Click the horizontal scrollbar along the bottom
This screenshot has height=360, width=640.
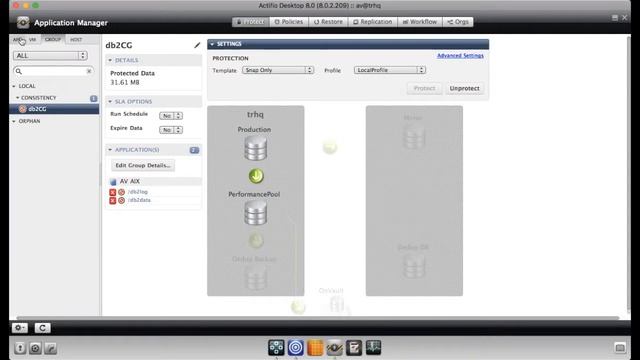tap(318, 318)
